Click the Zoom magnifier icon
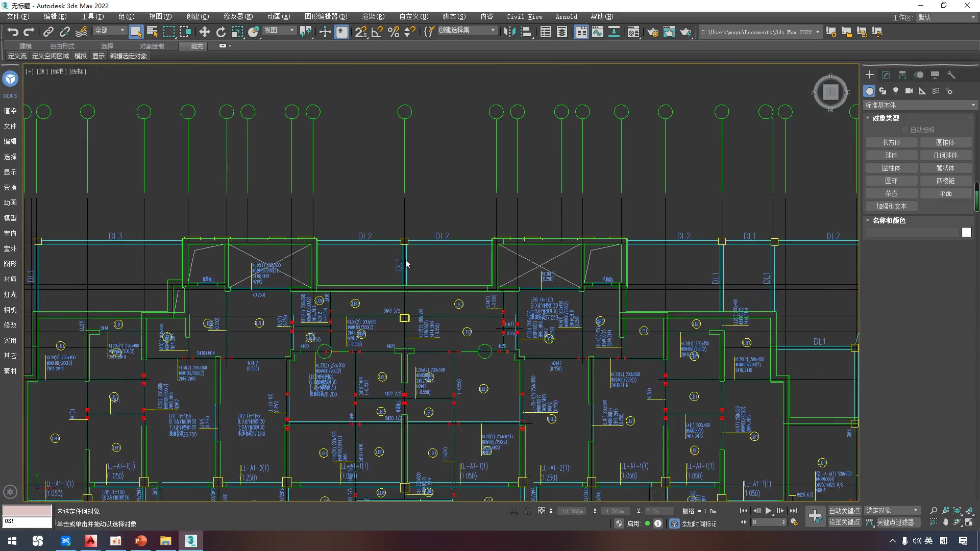 pos(934,510)
